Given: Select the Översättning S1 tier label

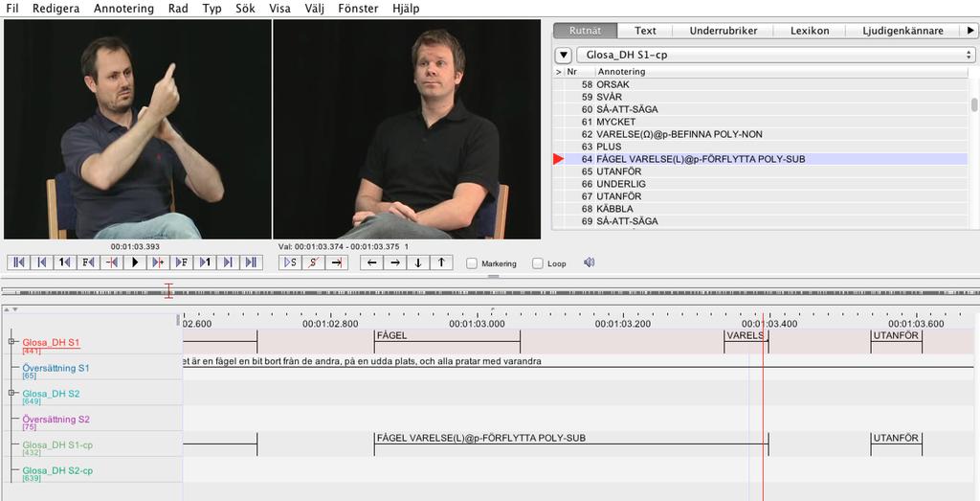Looking at the screenshot, I should click(56, 368).
